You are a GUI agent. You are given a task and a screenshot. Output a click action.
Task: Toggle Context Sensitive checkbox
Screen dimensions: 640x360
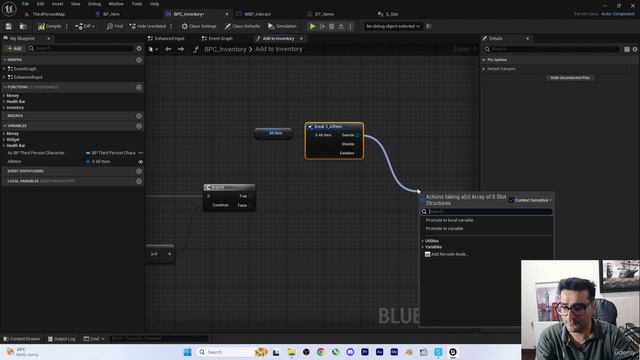511,200
